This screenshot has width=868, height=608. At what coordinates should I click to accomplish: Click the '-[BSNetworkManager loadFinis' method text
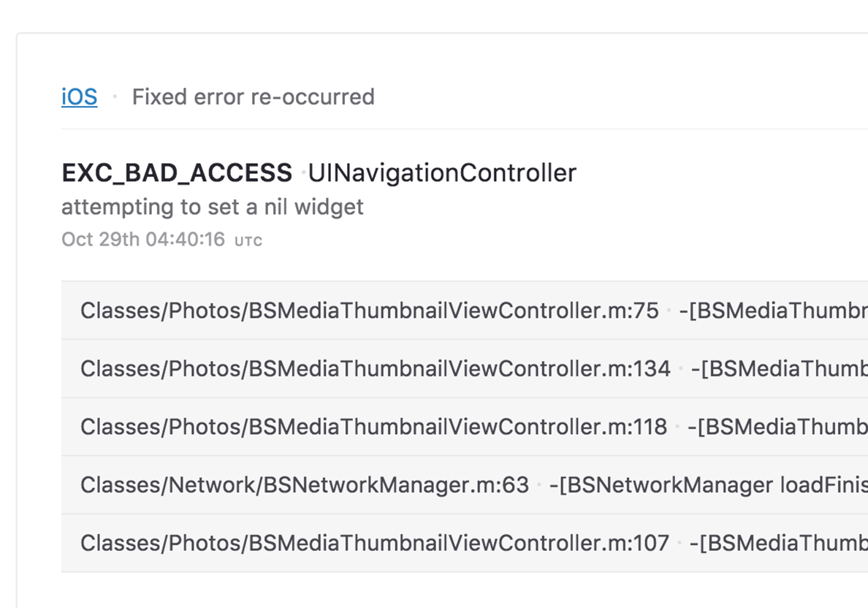coord(709,485)
